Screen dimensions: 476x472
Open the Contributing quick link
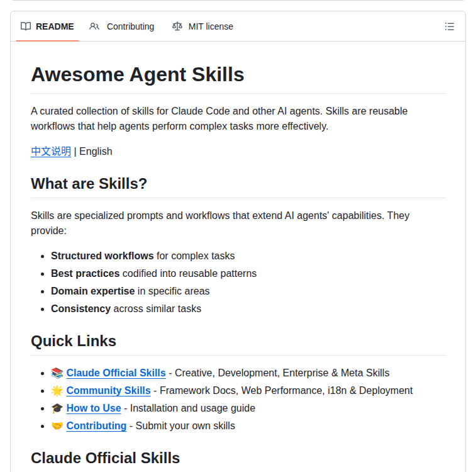click(x=96, y=425)
